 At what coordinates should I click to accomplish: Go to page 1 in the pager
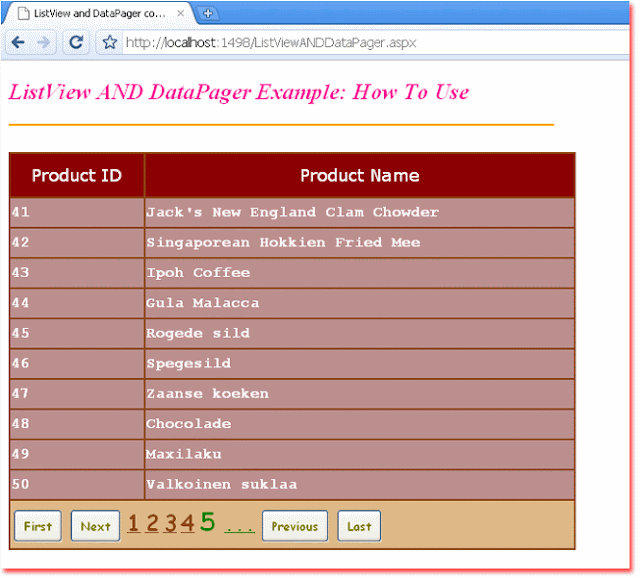[x=134, y=523]
